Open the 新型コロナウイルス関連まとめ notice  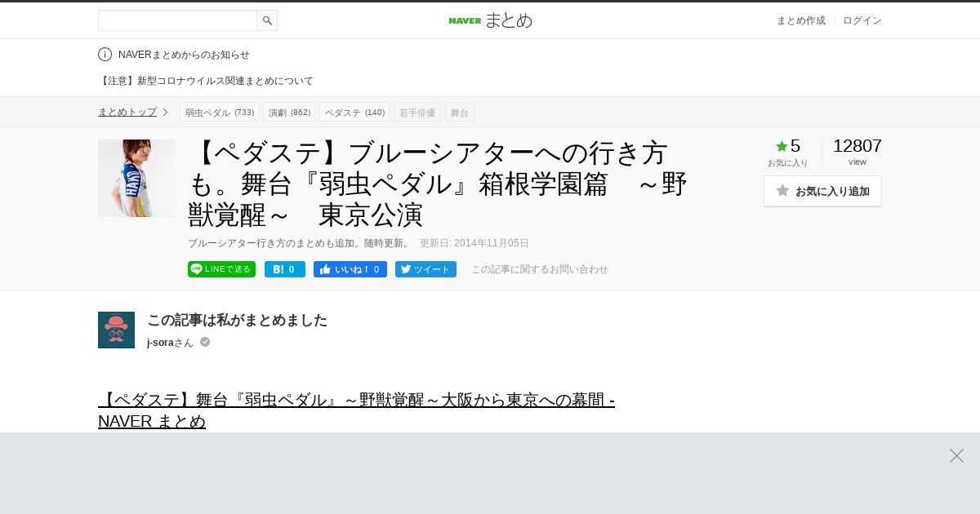[206, 81]
